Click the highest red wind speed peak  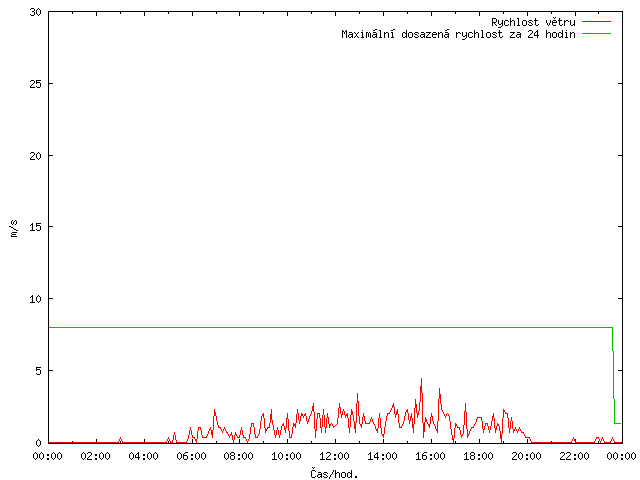point(421,380)
